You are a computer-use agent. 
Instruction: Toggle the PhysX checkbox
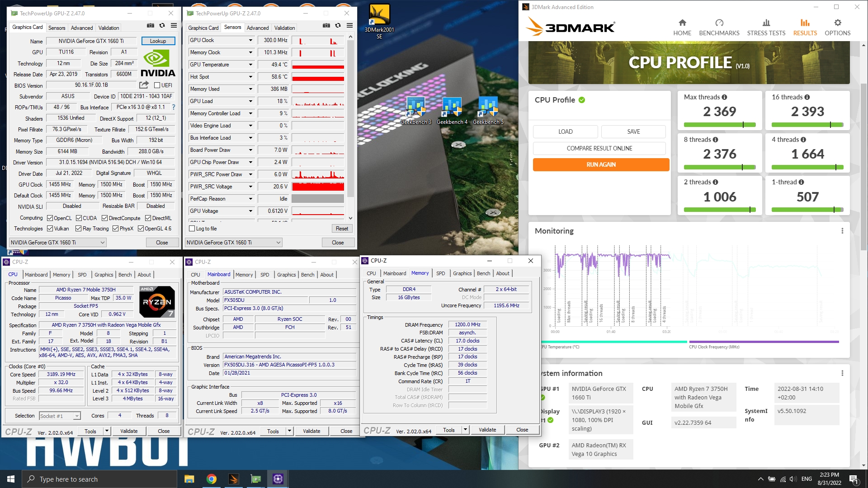(x=116, y=229)
